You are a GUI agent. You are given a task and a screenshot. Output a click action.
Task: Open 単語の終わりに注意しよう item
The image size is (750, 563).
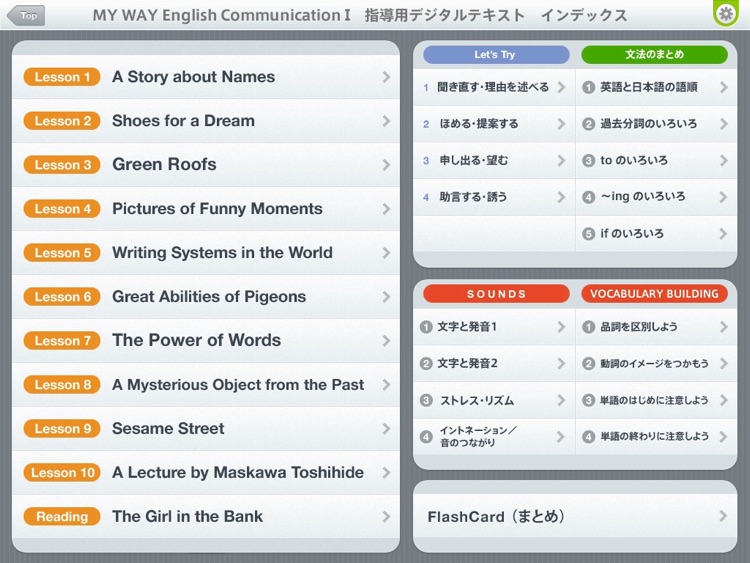[x=656, y=437]
